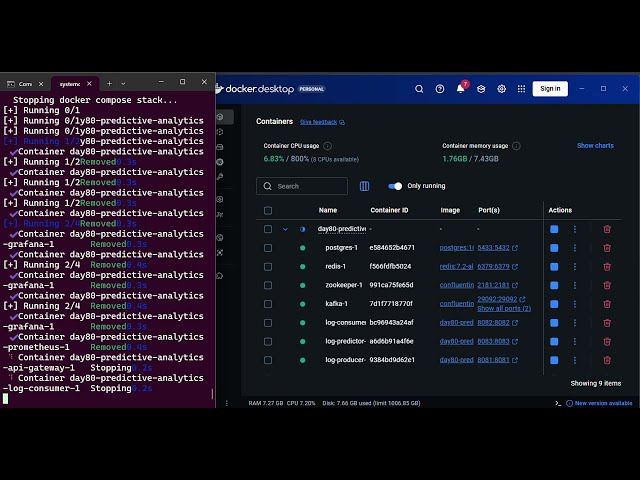Open the notifications bell icon

460,89
